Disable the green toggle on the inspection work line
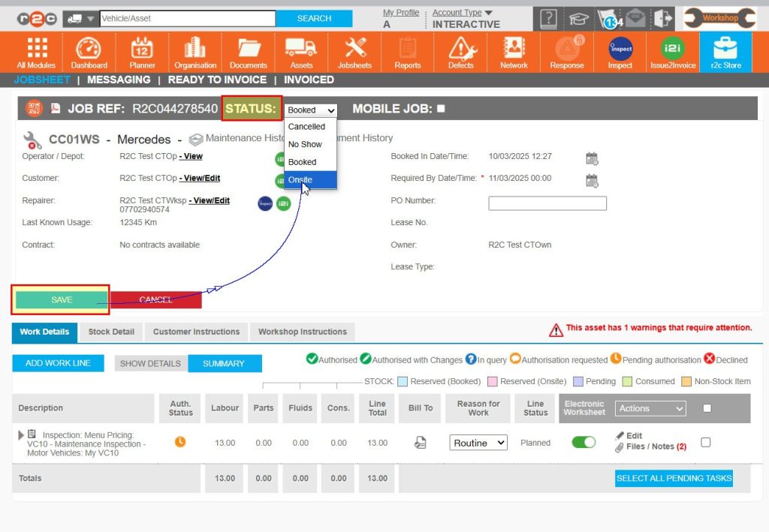 (584, 443)
